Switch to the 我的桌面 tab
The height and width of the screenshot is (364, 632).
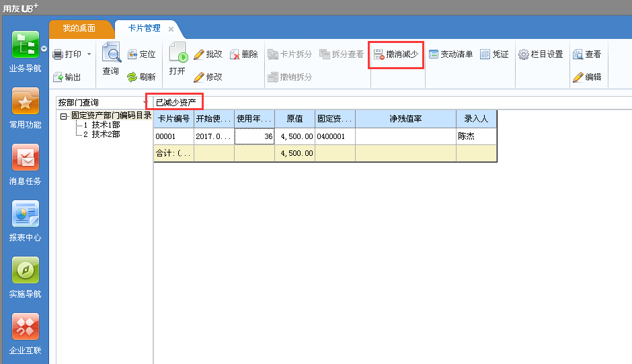(79, 28)
